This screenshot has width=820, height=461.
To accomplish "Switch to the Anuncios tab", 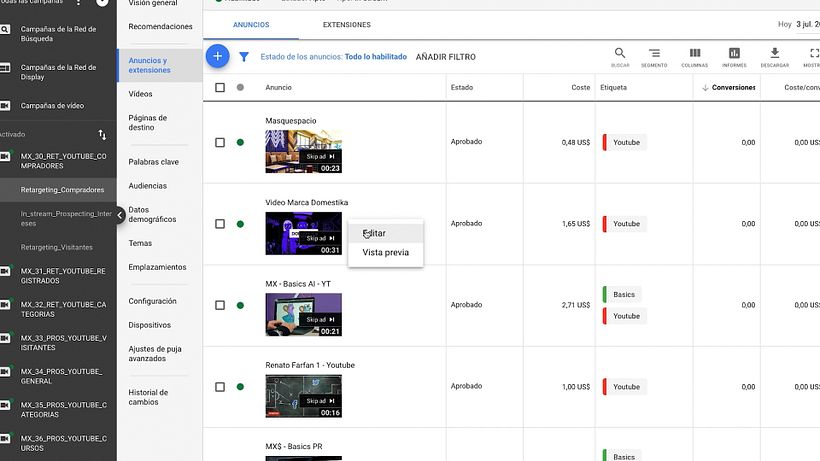I will pyautogui.click(x=251, y=25).
